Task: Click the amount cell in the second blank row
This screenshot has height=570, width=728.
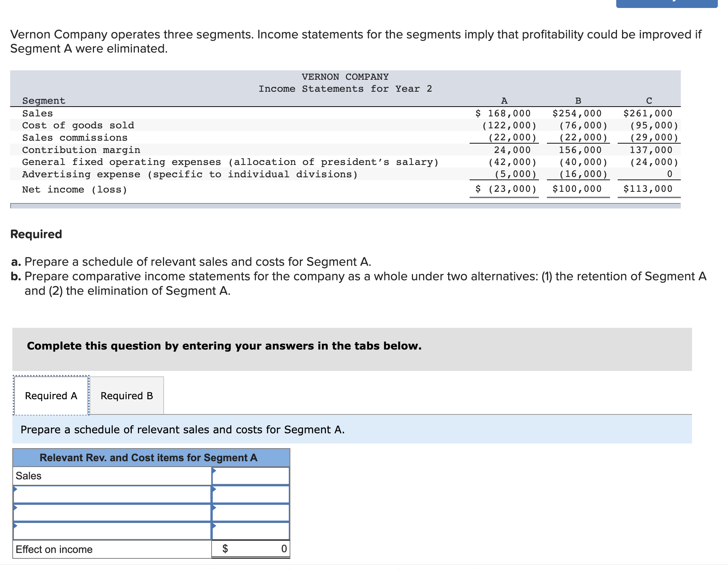Action: (x=251, y=513)
